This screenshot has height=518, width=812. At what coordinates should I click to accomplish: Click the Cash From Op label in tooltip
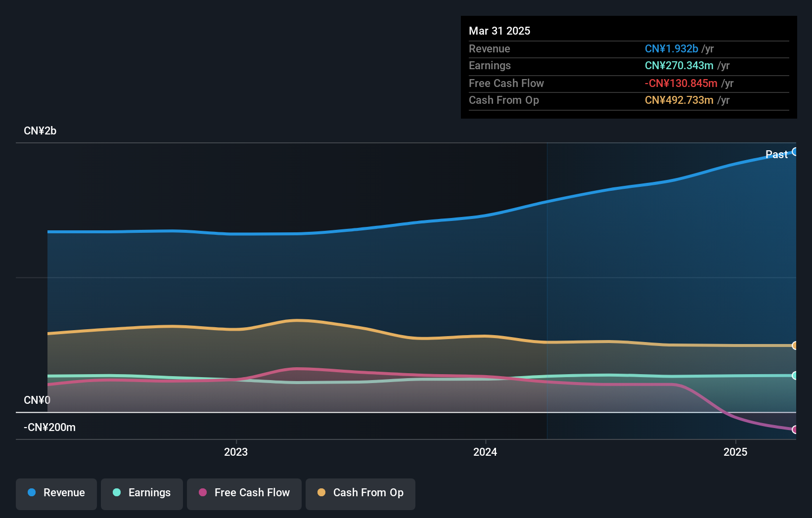pyautogui.click(x=504, y=100)
